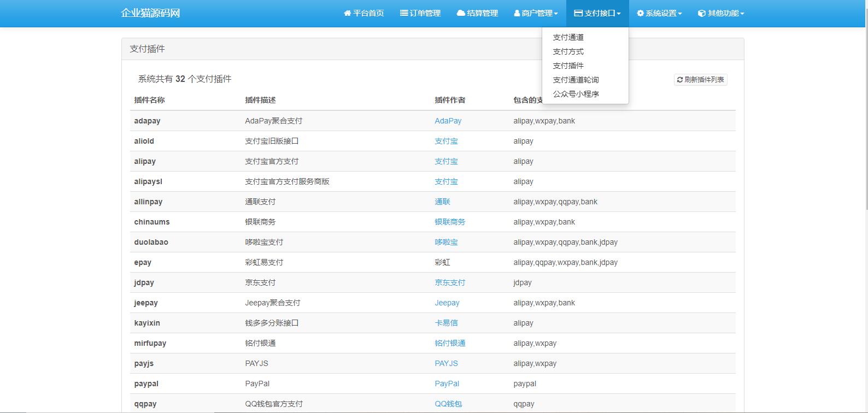Click the refresh icon in 刷新插件列表 button

click(x=680, y=80)
